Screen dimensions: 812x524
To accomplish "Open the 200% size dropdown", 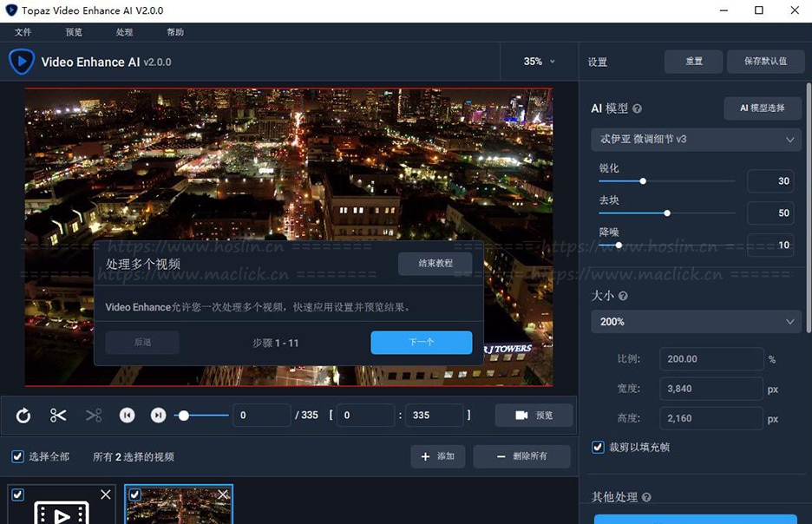I will (x=695, y=322).
